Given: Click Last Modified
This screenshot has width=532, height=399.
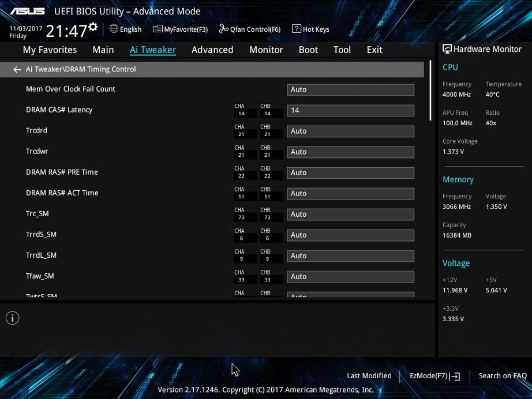Looking at the screenshot, I should tap(369, 375).
